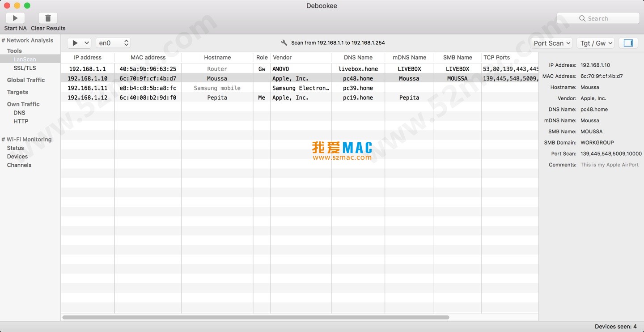Click the Start NA play icon
This screenshot has width=644, height=332.
(x=15, y=18)
